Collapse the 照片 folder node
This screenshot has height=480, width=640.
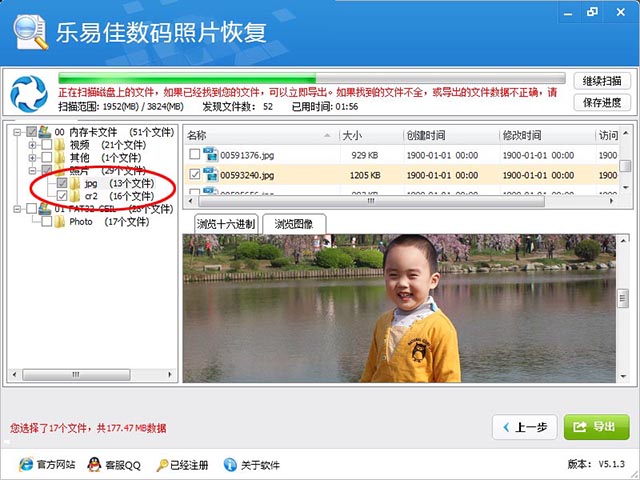[32, 170]
